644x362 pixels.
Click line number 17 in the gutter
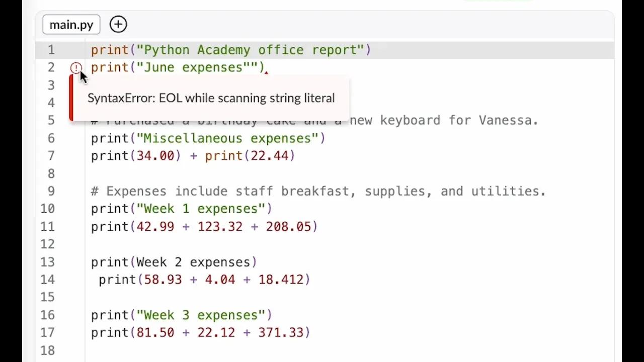pos(48,333)
